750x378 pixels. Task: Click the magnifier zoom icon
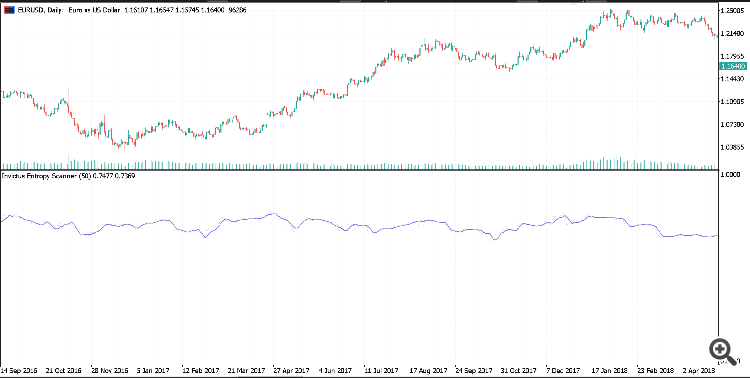coord(722,352)
